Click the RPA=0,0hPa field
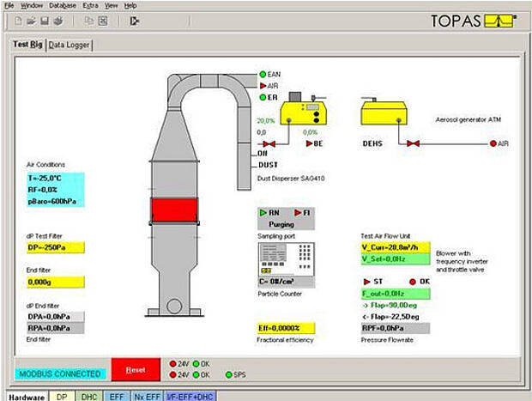The width and height of the screenshot is (532, 401). [56, 328]
